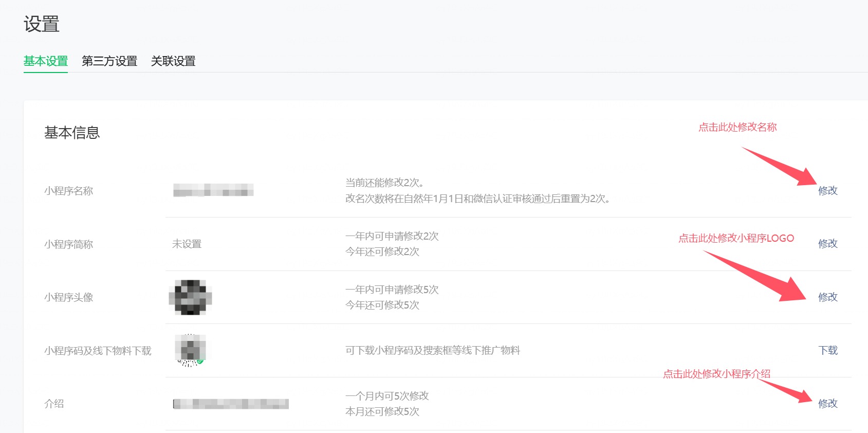Screen dimensions: 868x433
Task: Click the 小程序头像 row label
Action: click(68, 298)
